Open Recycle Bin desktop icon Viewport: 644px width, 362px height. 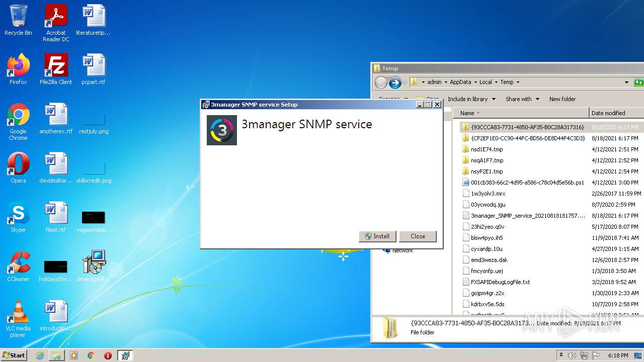[x=18, y=20]
